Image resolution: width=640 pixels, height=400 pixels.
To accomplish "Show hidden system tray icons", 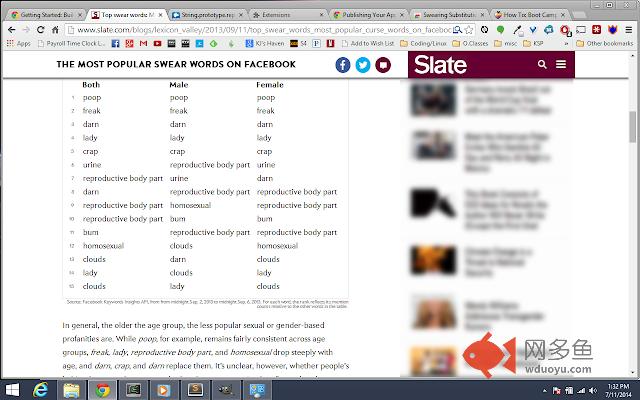I will click(x=545, y=391).
